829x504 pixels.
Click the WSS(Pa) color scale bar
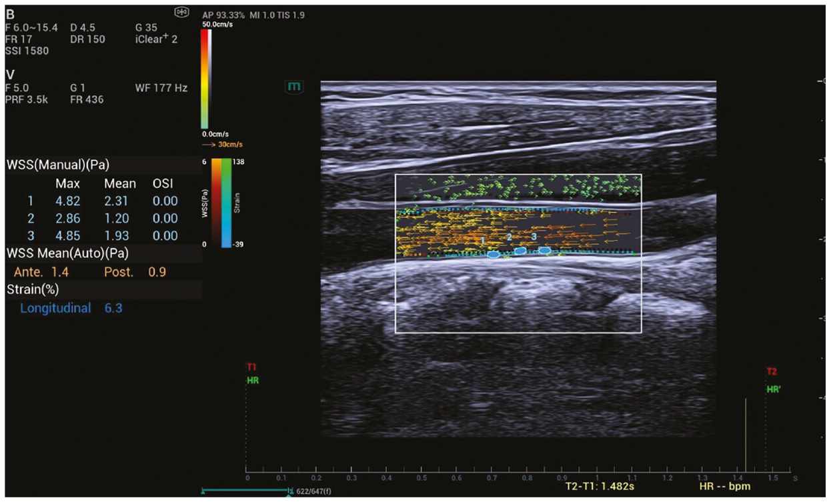pos(217,203)
